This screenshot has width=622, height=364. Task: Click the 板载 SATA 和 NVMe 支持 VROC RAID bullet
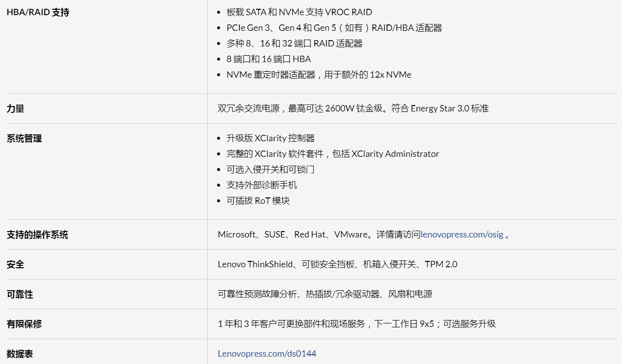tap(299, 12)
